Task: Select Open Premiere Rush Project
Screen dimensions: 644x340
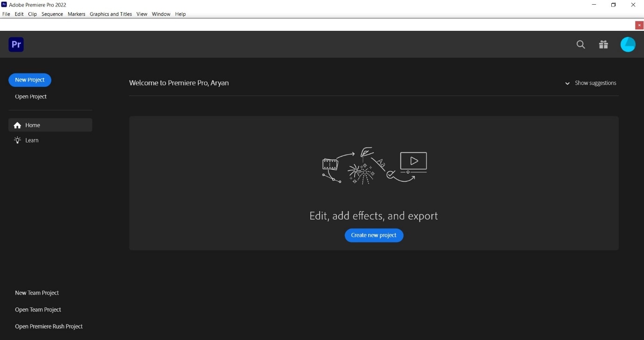Action: click(x=49, y=326)
